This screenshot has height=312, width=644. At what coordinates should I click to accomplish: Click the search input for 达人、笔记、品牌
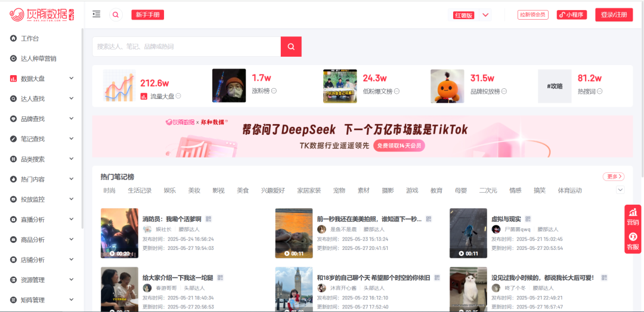pyautogui.click(x=187, y=47)
